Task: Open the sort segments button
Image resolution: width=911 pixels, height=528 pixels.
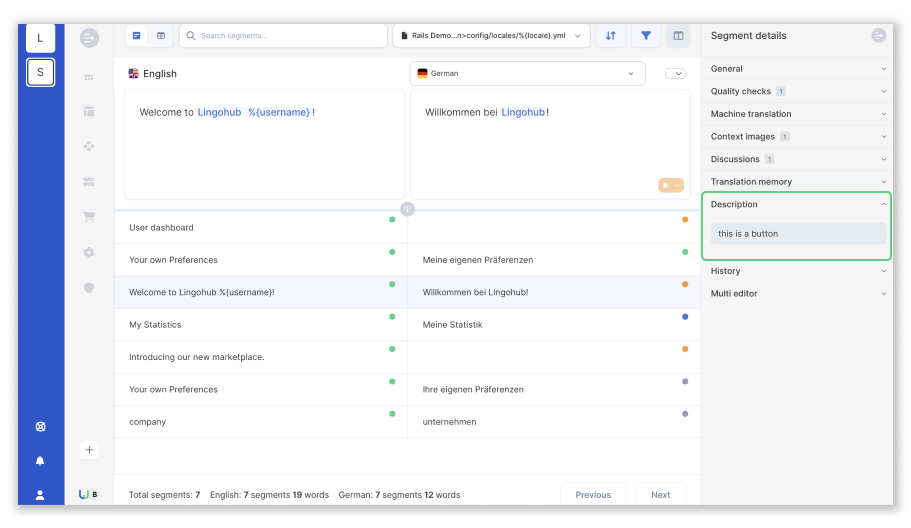Action: point(611,36)
